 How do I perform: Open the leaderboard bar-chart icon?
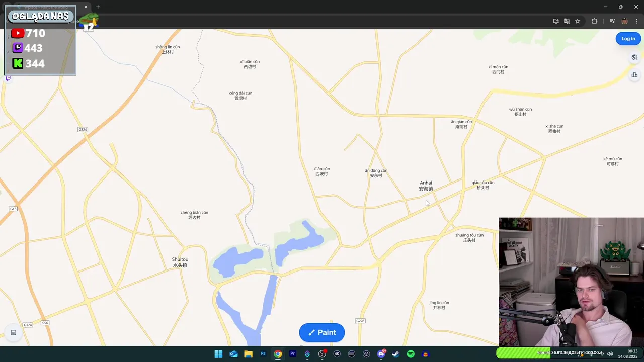pyautogui.click(x=634, y=75)
